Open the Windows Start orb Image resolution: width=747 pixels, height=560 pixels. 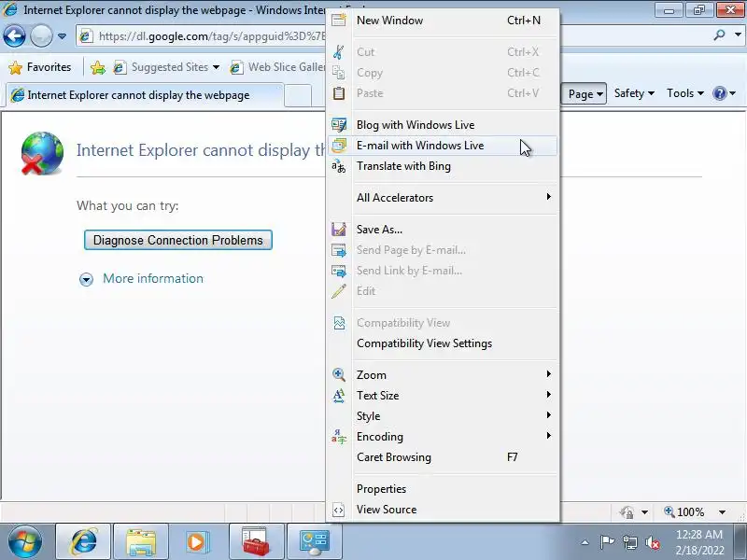pos(25,542)
